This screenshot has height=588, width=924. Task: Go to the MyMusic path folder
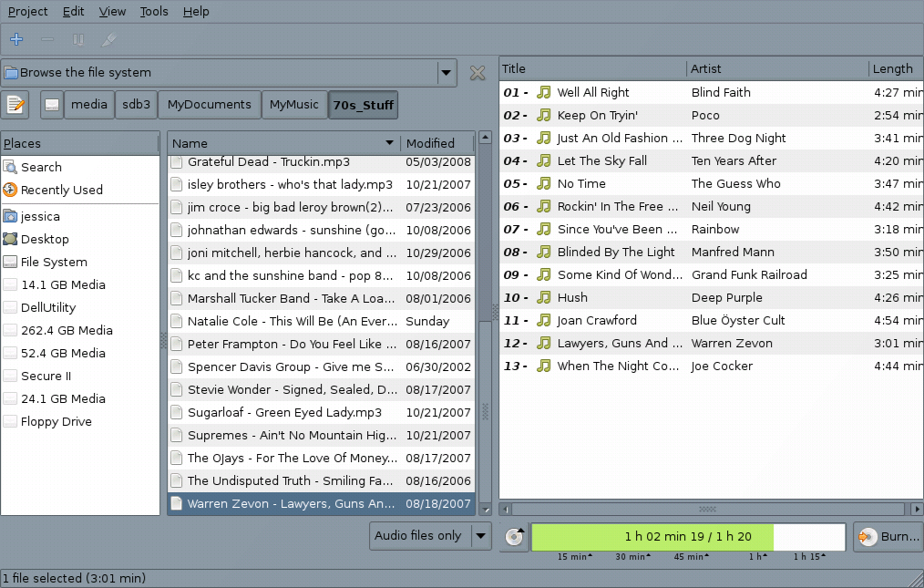(x=294, y=105)
